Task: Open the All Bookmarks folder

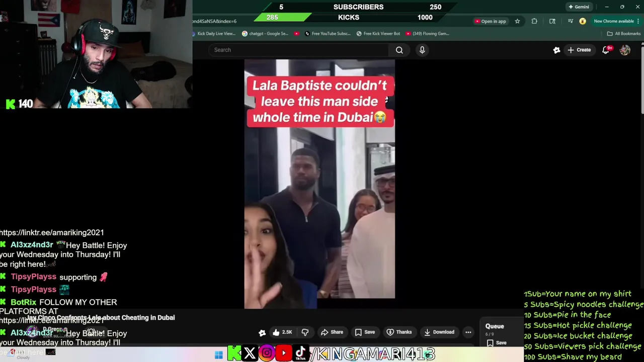Action: coord(623,34)
